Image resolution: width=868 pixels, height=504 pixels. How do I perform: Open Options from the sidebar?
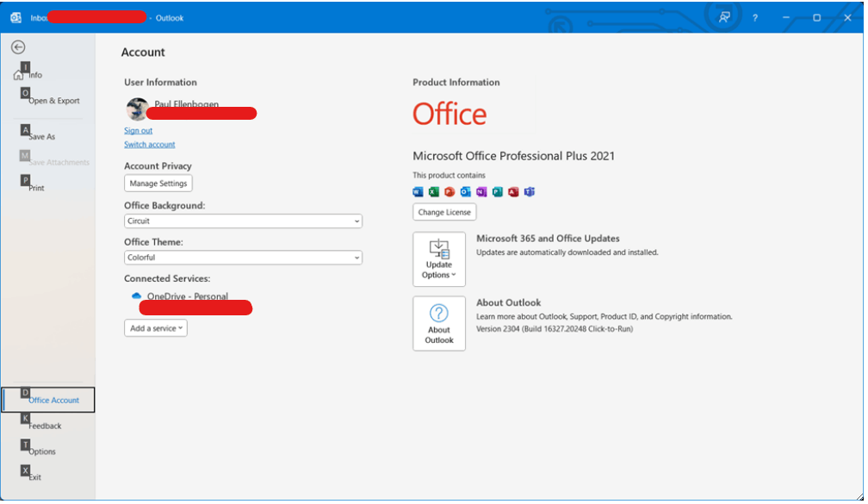42,451
